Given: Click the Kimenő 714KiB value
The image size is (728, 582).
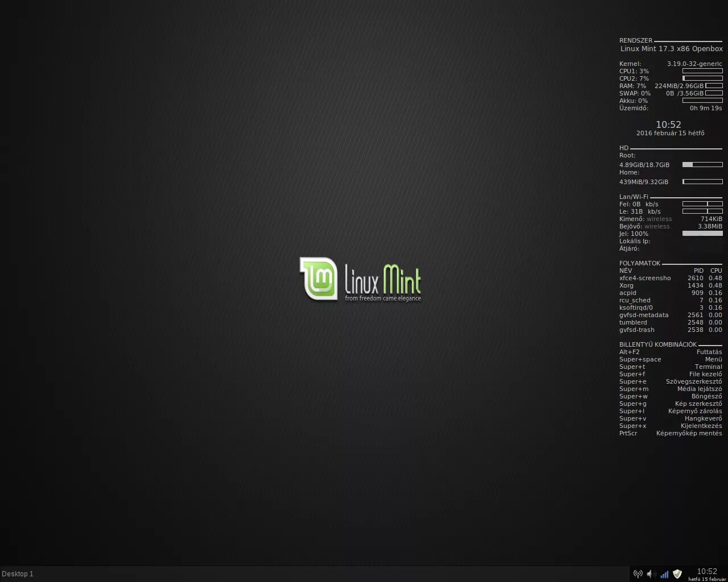Looking at the screenshot, I should 712,219.
